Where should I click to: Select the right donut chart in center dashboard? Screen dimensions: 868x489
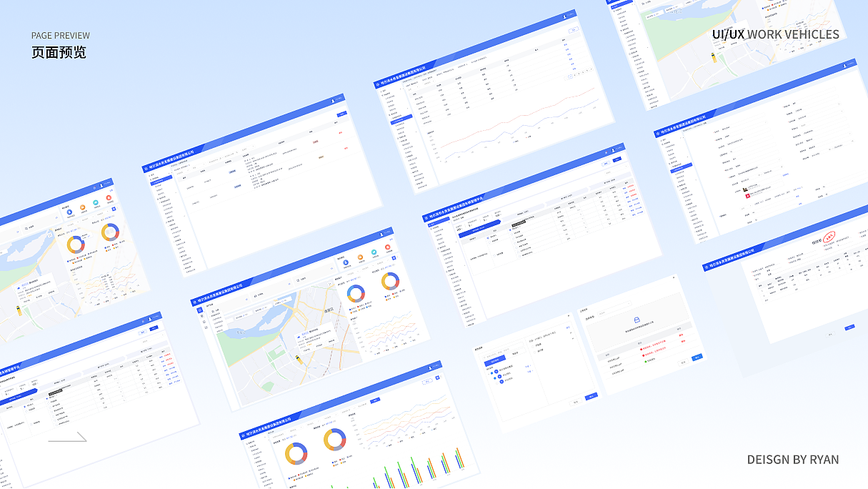pos(390,281)
